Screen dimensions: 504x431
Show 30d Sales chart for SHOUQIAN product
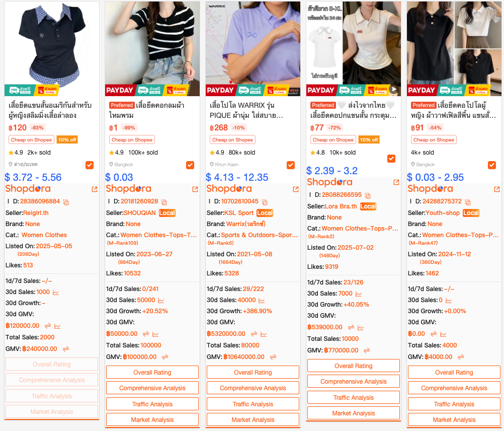point(161,301)
